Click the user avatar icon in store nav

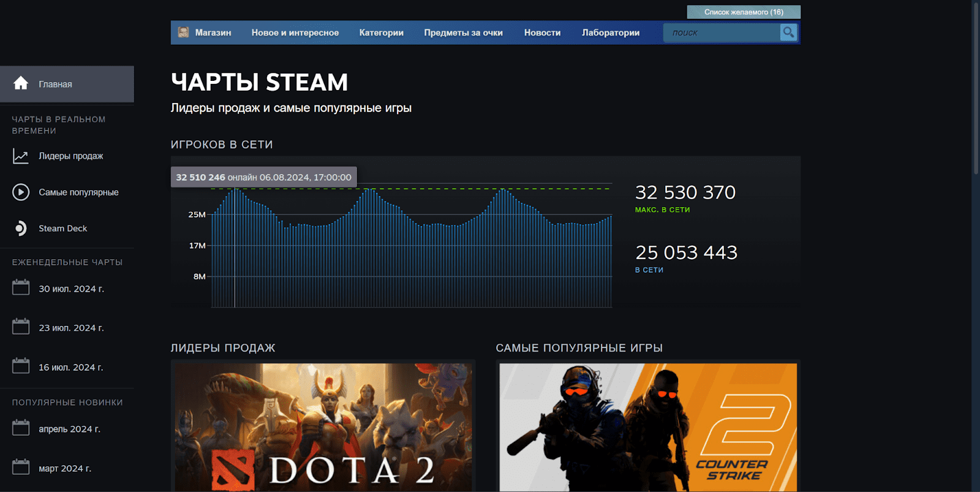(183, 32)
